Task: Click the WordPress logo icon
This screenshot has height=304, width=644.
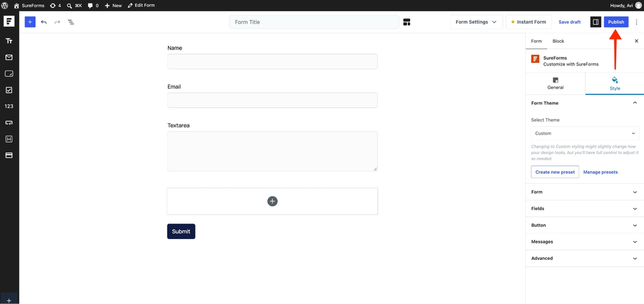Action: [x=5, y=6]
